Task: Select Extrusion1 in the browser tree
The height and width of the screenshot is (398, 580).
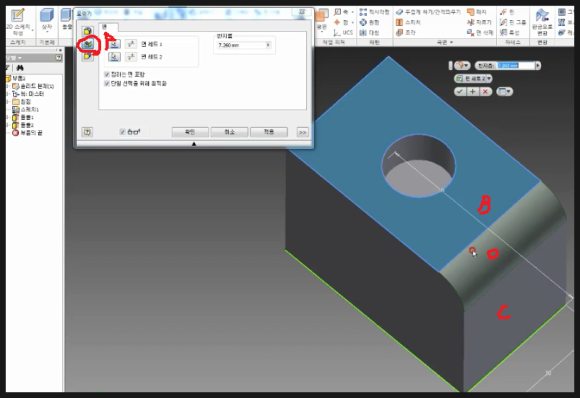Action: (x=23, y=117)
